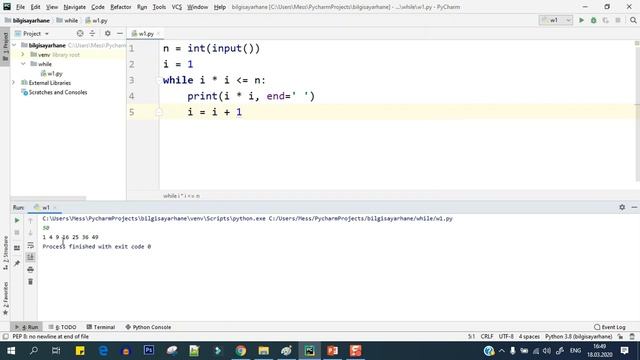Select the w1.py editor tab
Image resolution: width=640 pixels, height=360 pixels.
point(146,33)
